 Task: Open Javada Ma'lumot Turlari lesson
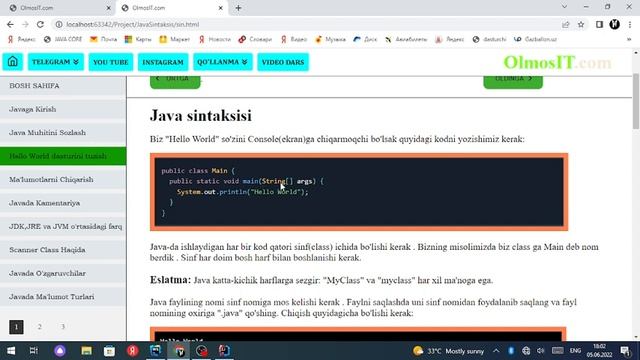pos(63,297)
